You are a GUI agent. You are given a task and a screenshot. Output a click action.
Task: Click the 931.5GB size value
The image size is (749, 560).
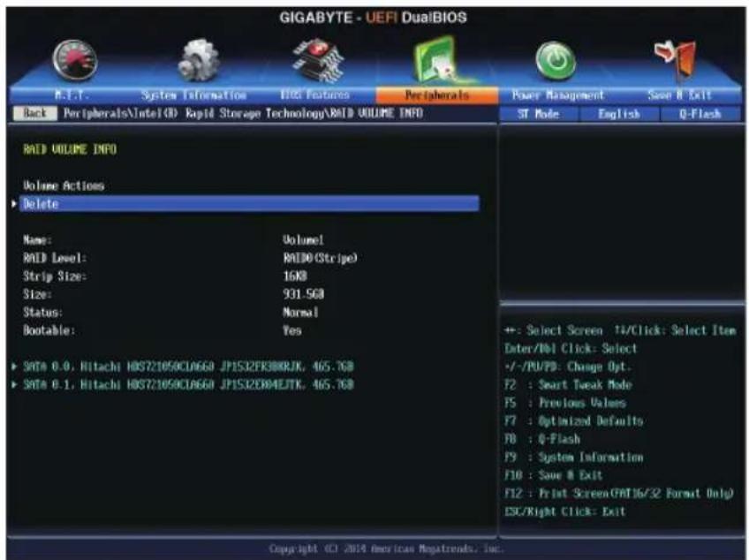tap(303, 294)
